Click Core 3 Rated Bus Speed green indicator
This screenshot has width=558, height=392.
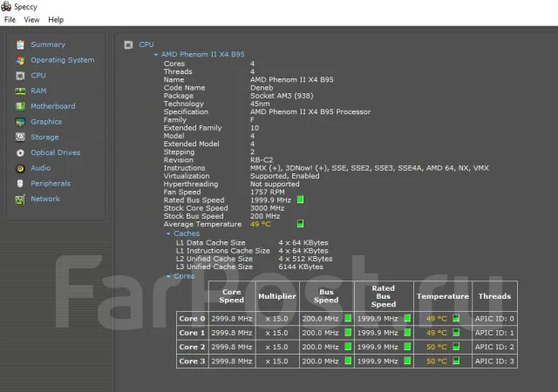click(407, 361)
